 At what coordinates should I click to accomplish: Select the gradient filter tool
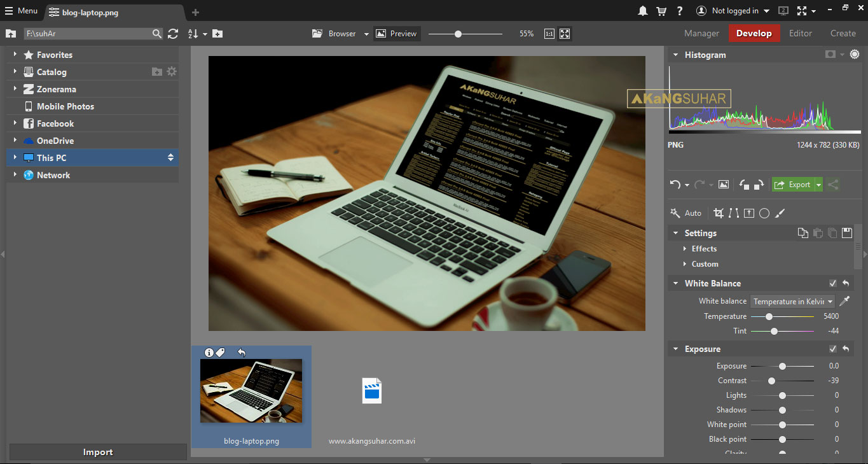coord(749,213)
